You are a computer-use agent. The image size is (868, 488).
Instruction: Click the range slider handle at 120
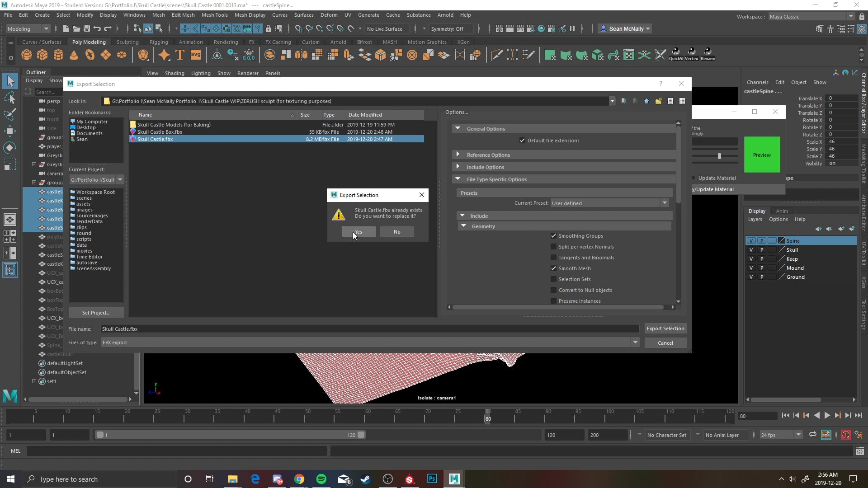361,435
